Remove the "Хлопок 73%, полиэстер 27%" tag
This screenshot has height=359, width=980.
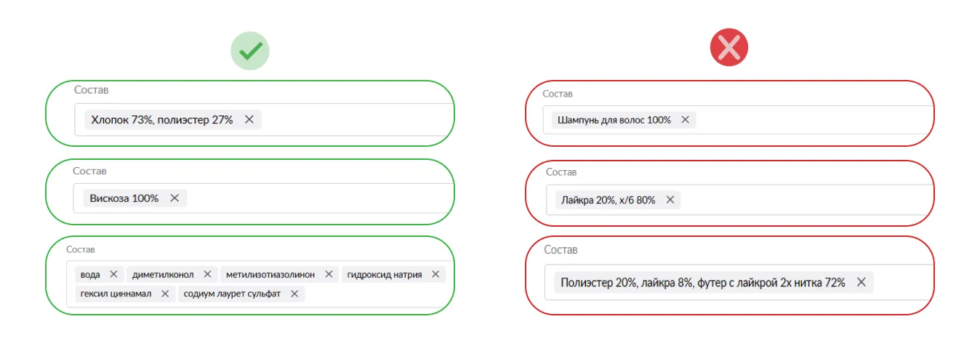(x=249, y=120)
